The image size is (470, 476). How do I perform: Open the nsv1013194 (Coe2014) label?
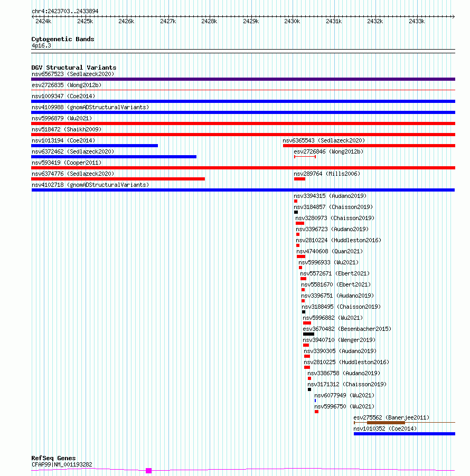63,140
